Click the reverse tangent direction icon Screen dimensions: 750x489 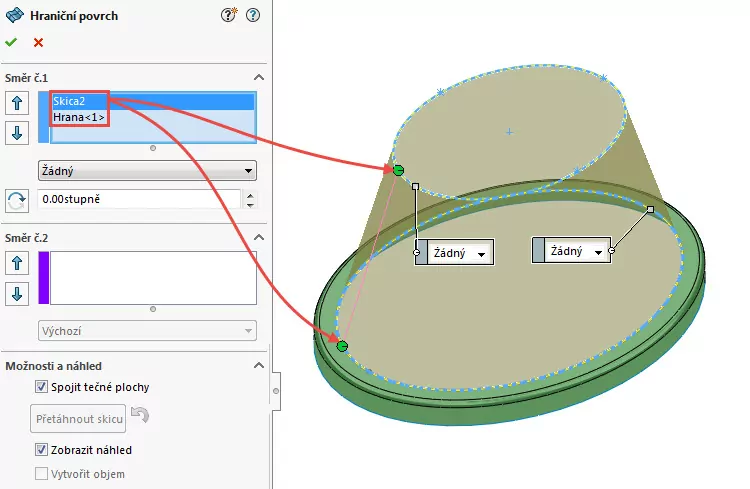click(x=17, y=200)
